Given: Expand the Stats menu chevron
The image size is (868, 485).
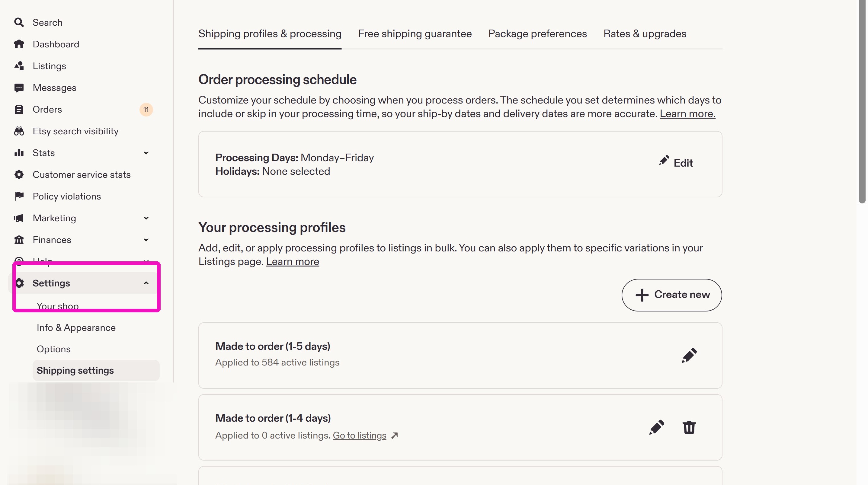Looking at the screenshot, I should pyautogui.click(x=146, y=153).
